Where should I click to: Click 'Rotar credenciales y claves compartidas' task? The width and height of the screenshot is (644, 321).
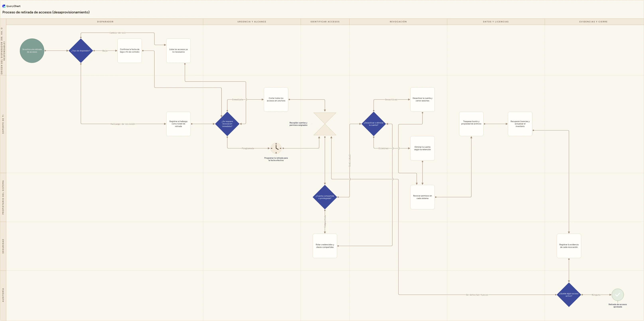pos(325,246)
